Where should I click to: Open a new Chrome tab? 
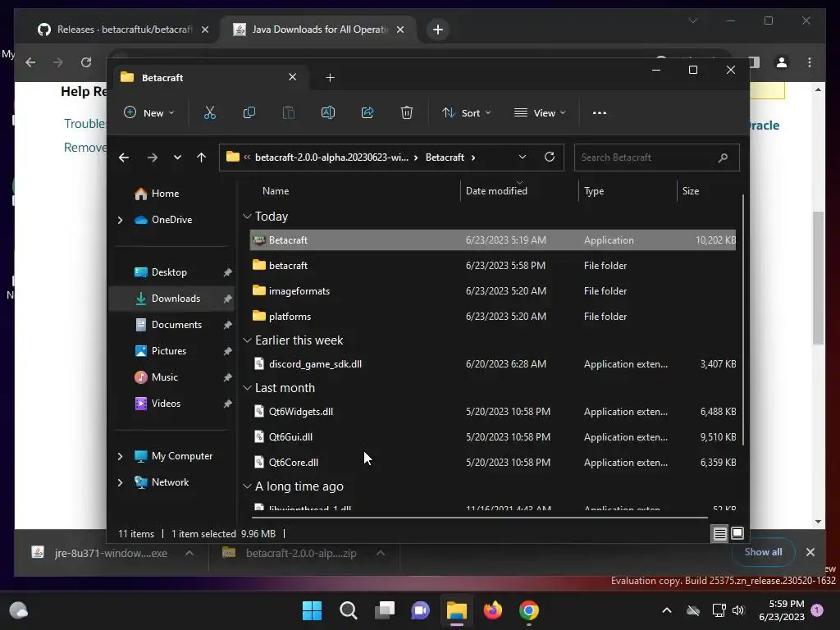point(438,30)
